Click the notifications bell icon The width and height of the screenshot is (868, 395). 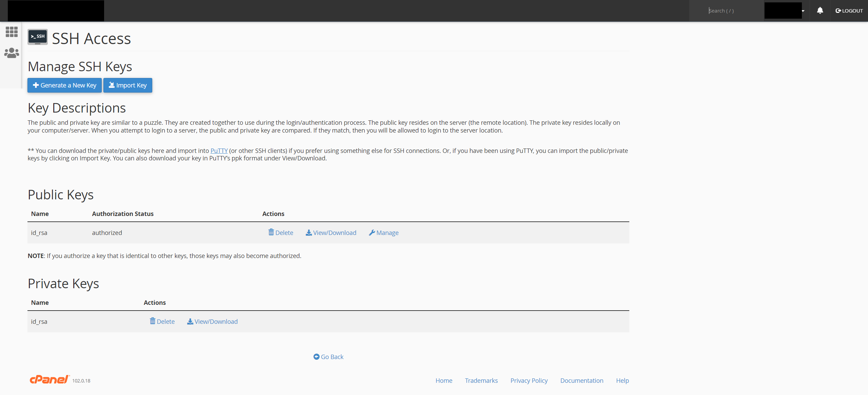[x=820, y=11]
